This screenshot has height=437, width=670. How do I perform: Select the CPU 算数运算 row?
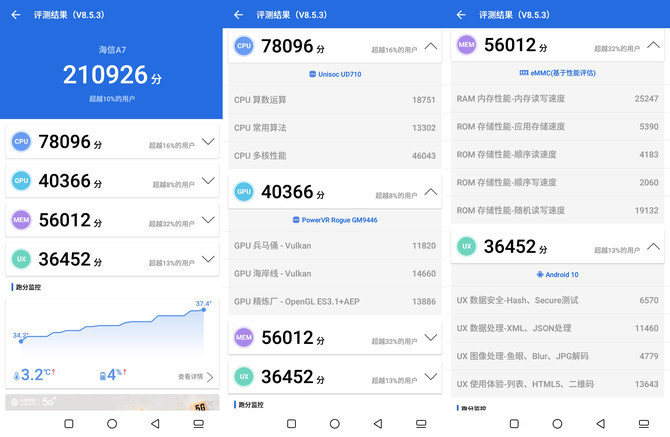(335, 100)
